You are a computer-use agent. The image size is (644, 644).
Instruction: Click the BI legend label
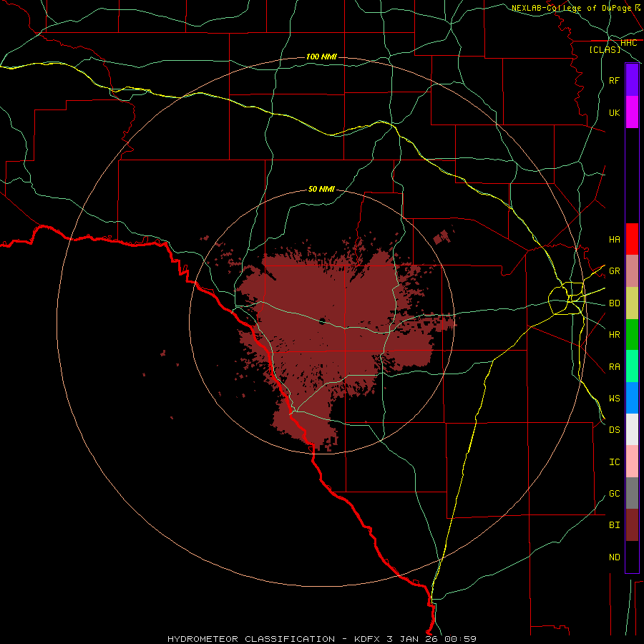click(x=614, y=525)
